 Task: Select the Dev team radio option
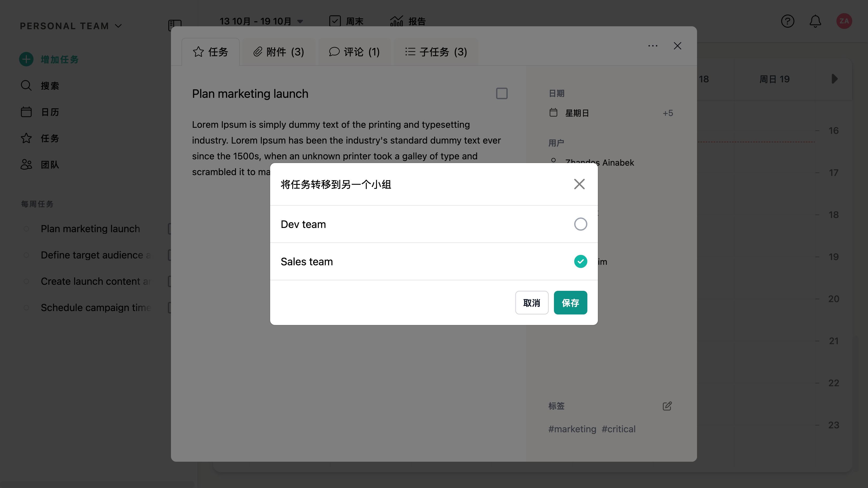click(x=580, y=224)
